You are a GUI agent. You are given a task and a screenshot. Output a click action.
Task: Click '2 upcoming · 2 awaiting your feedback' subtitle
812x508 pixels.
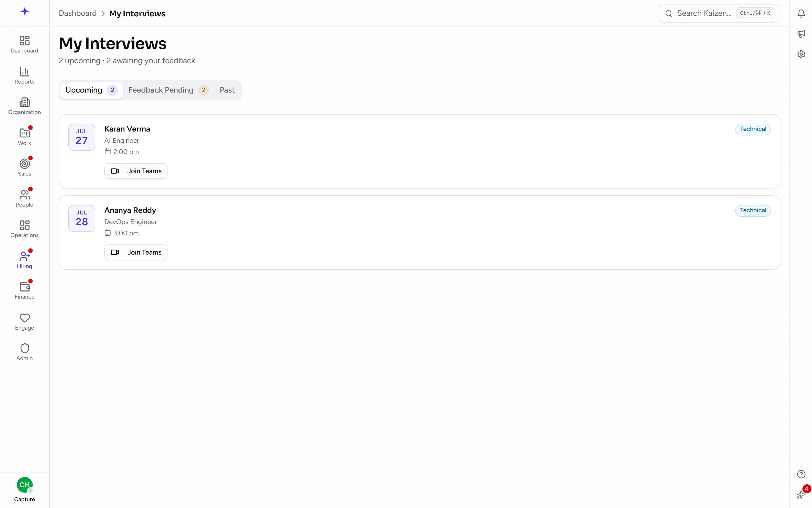click(x=127, y=61)
